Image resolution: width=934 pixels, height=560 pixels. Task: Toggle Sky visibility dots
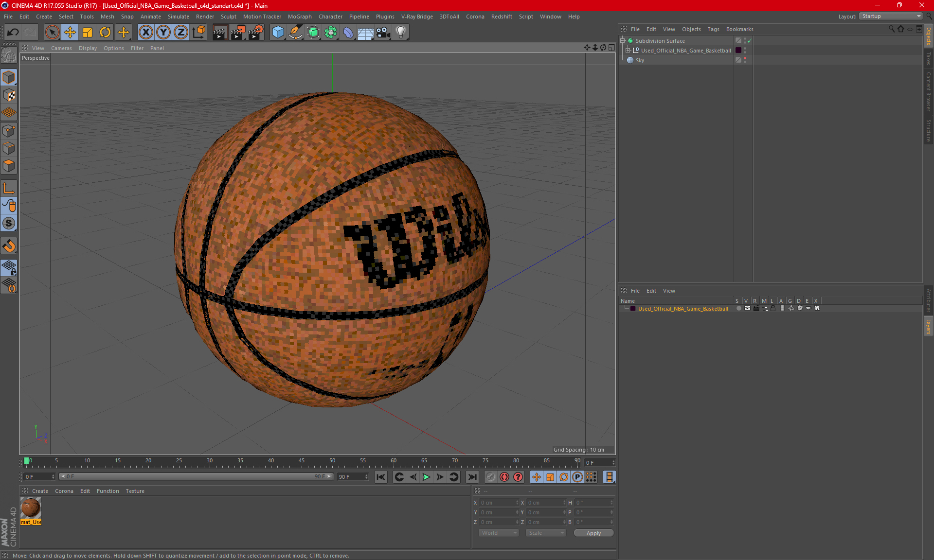coord(745,60)
